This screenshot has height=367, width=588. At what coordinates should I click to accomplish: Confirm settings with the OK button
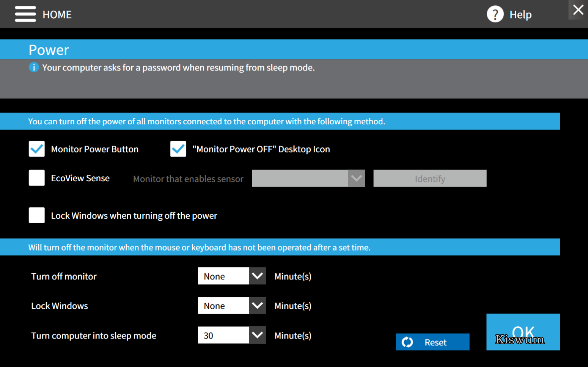point(523,332)
